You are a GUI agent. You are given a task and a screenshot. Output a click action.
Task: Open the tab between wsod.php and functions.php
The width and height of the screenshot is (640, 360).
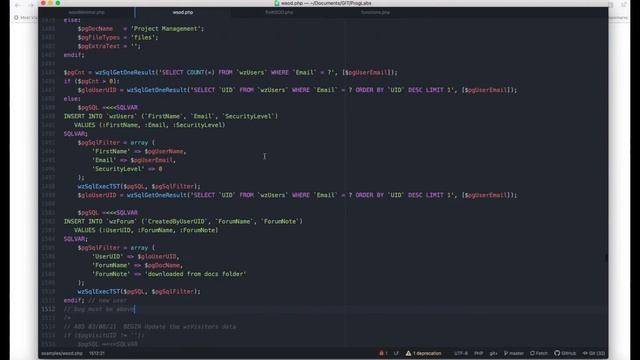click(279, 12)
